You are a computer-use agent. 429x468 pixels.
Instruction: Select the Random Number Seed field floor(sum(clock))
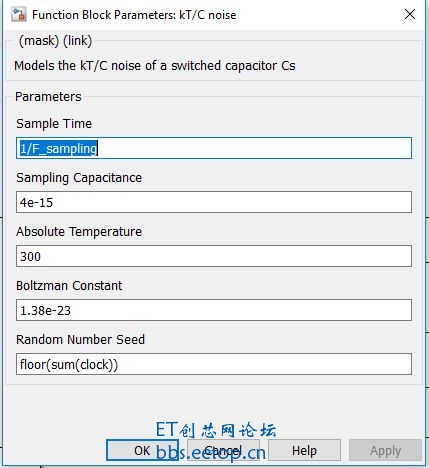pos(214,364)
